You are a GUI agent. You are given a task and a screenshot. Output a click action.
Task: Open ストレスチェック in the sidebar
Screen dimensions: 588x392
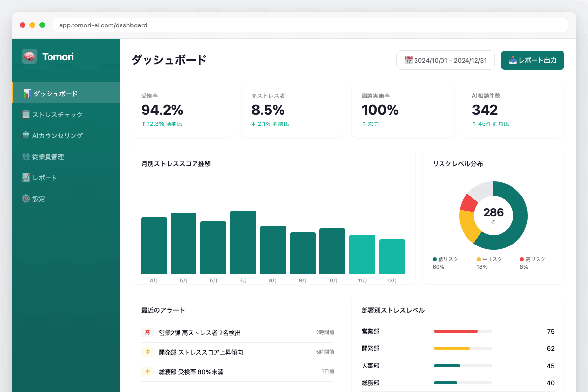click(x=57, y=115)
